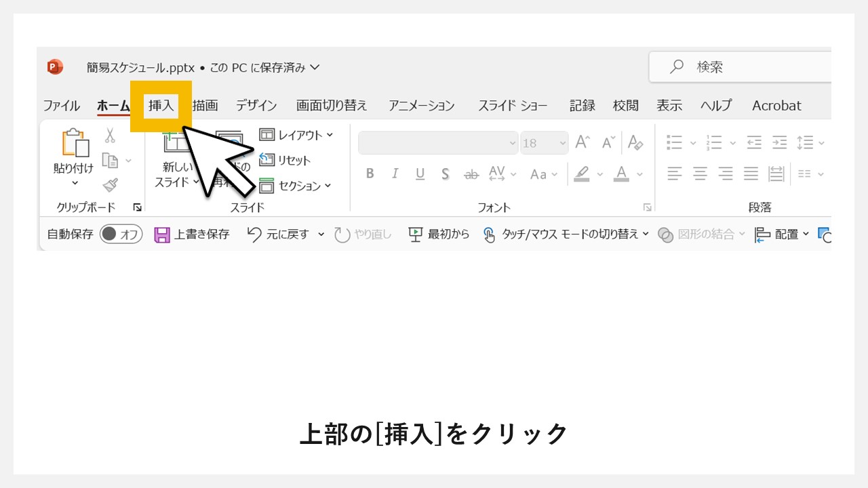
Task: Click リセット in the Slides group
Action: click(x=293, y=161)
